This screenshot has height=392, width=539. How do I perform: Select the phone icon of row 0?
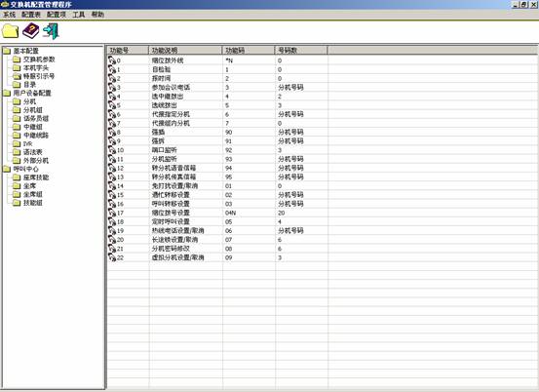point(112,60)
